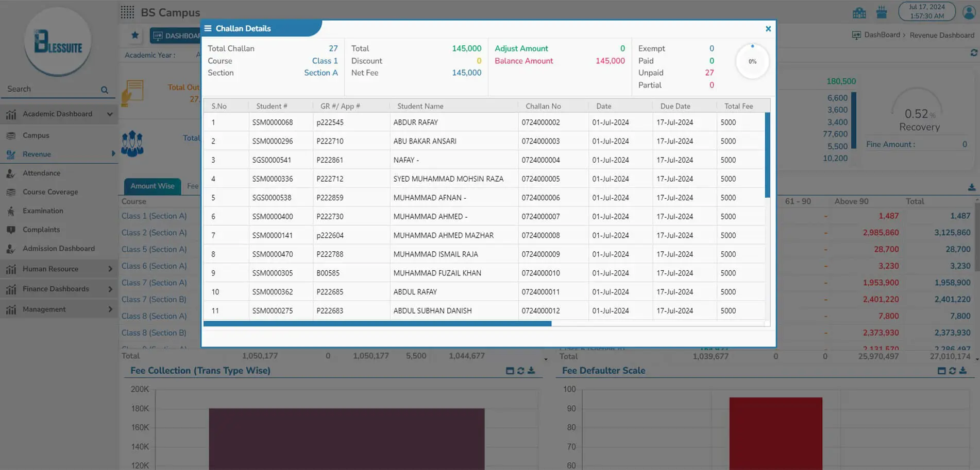The height and width of the screenshot is (470, 980).
Task: Expand the Finance Dashboards submenu
Action: point(110,289)
